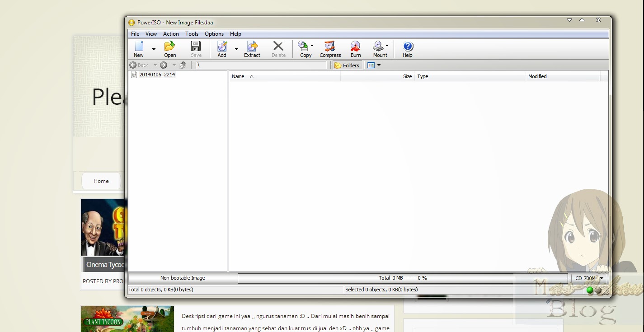Click the gray status indicator light
The height and width of the screenshot is (332, 644).
pyautogui.click(x=598, y=290)
